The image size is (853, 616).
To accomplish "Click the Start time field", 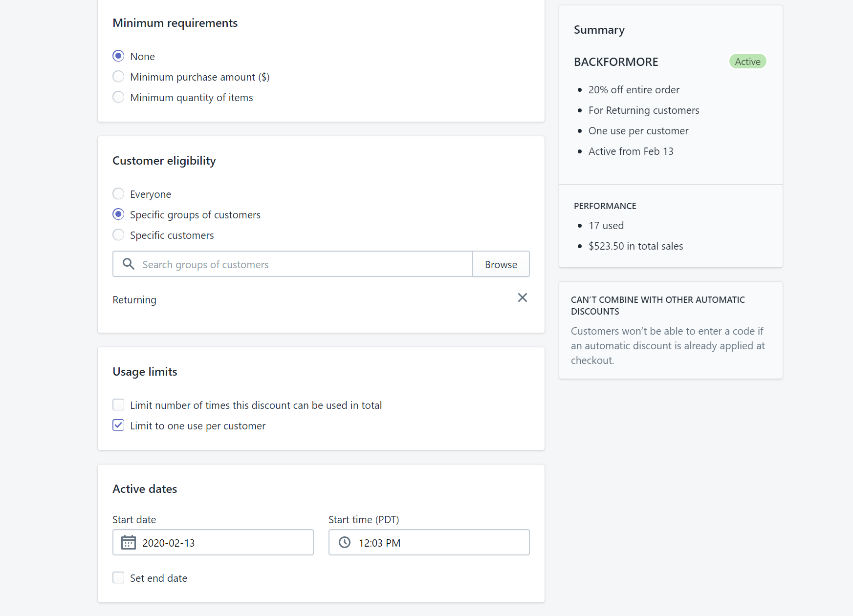I will pos(440,542).
